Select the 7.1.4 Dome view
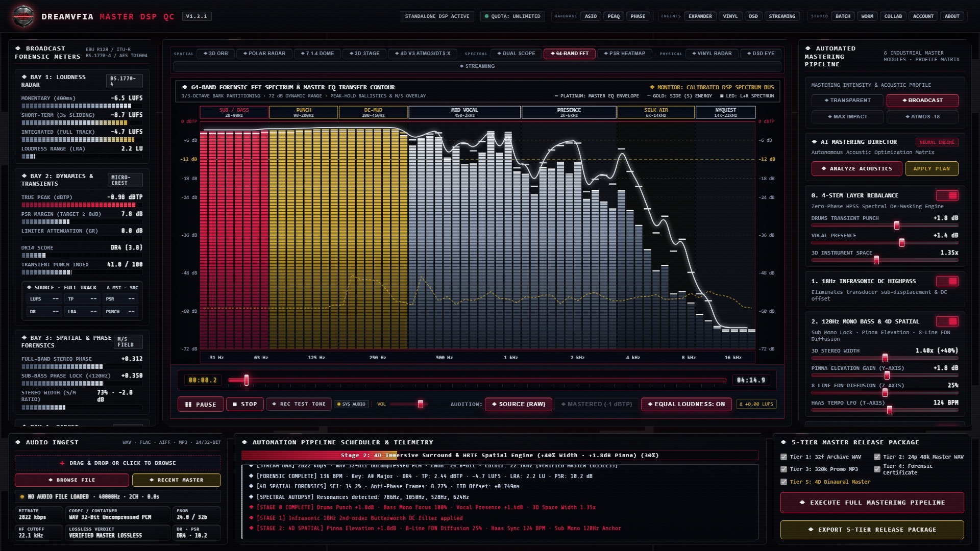The width and height of the screenshot is (980, 551). coord(317,54)
